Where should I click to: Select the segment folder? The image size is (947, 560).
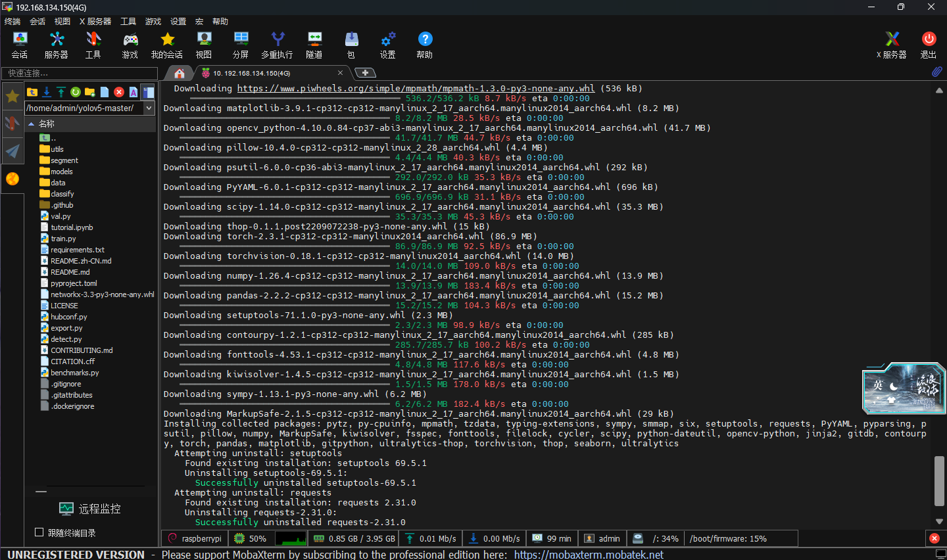(64, 160)
